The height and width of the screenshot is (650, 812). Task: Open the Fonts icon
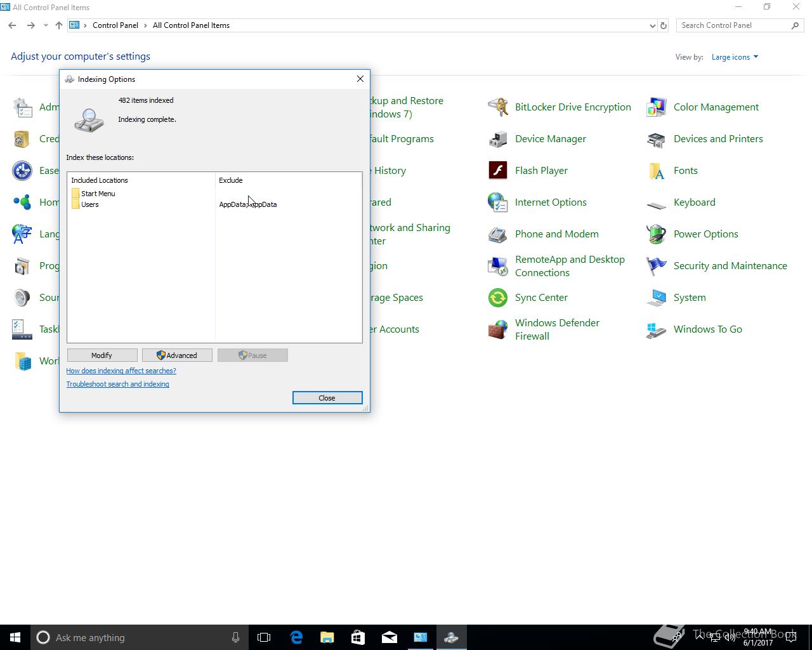point(657,171)
